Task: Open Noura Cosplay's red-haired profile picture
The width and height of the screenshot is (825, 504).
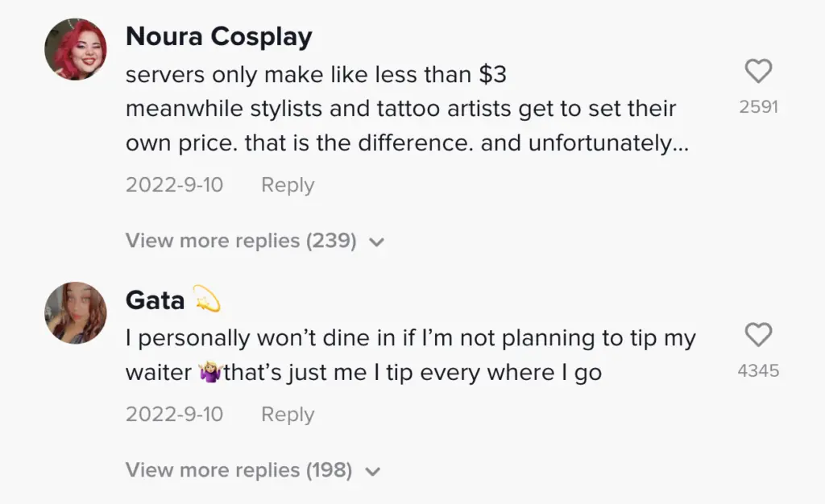Action: 75,49
